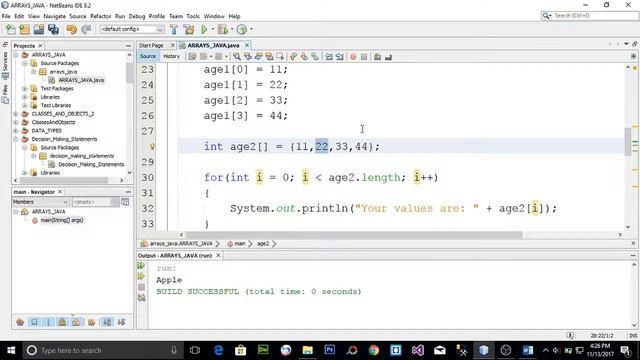Open the Run Project dropdown arrow

213,29
